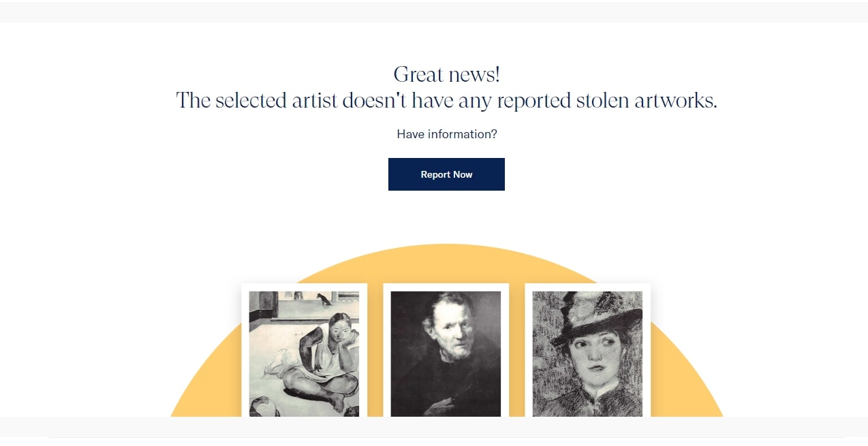Open the woman with hat portrait

tap(587, 353)
